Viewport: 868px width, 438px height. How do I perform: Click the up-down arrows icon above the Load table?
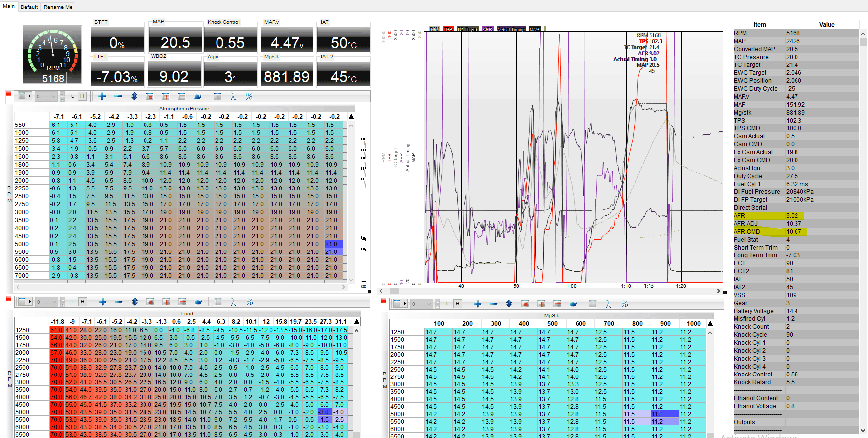pyautogui.click(x=135, y=302)
